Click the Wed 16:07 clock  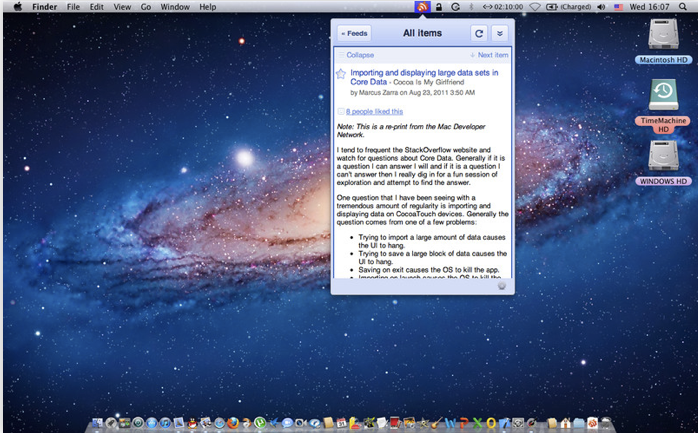649,7
